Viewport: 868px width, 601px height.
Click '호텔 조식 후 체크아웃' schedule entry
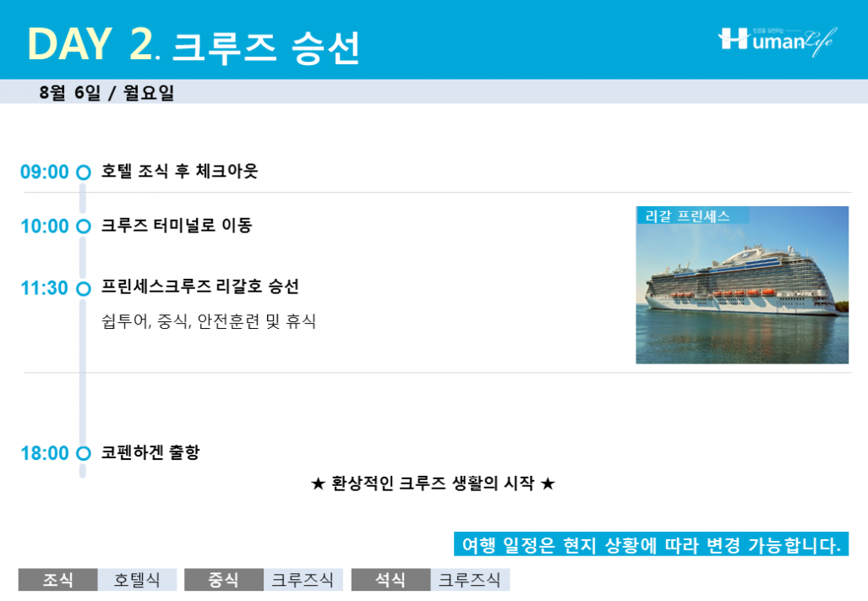pos(179,171)
